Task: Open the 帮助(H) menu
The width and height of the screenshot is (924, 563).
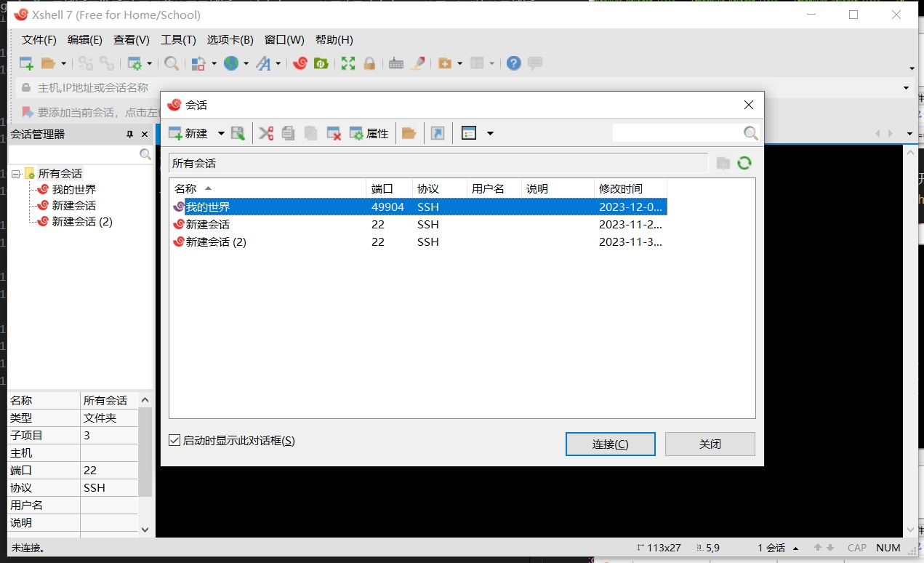Action: 334,40
